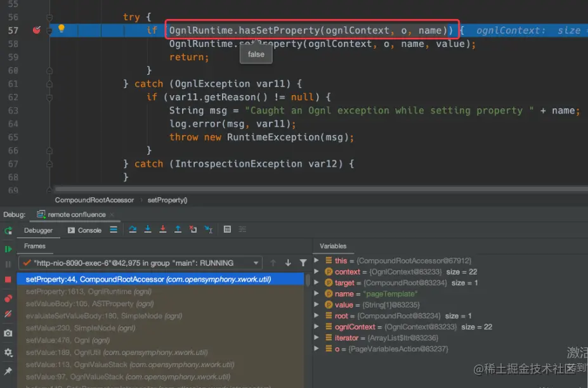Viewport: 588px width, 388px height.
Task: Click the Step Out icon
Action: pyautogui.click(x=178, y=230)
